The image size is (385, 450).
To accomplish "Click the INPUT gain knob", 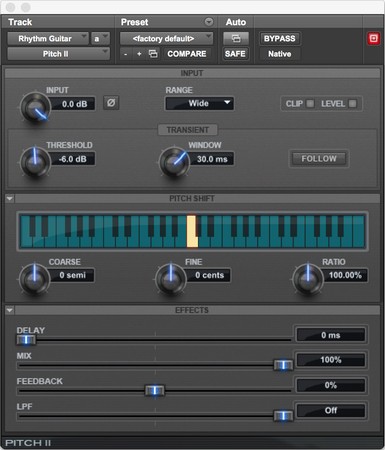I will tap(35, 108).
